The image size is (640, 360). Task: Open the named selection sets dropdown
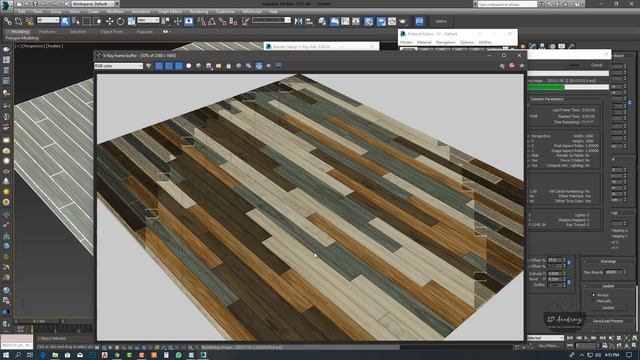(271, 20)
